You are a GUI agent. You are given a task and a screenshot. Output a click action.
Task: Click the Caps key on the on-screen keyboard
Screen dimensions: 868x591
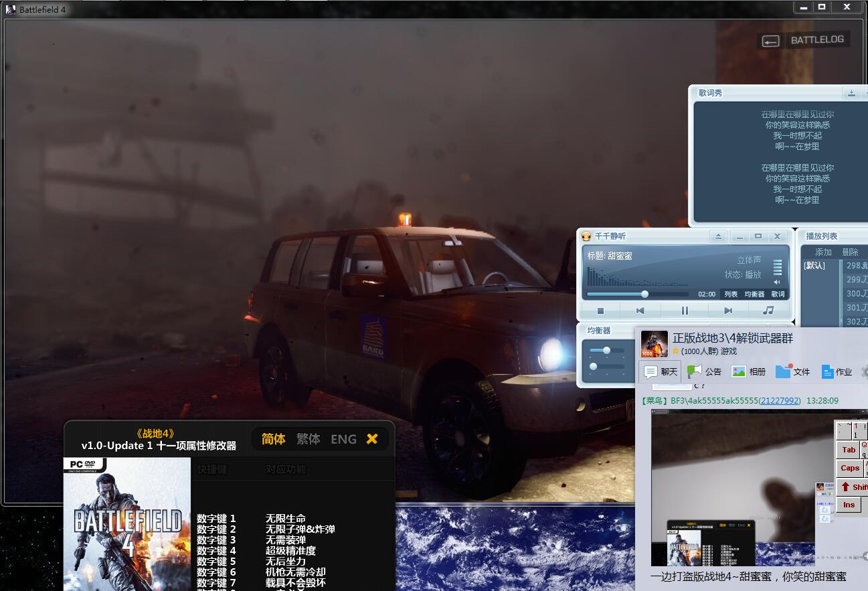(850, 469)
